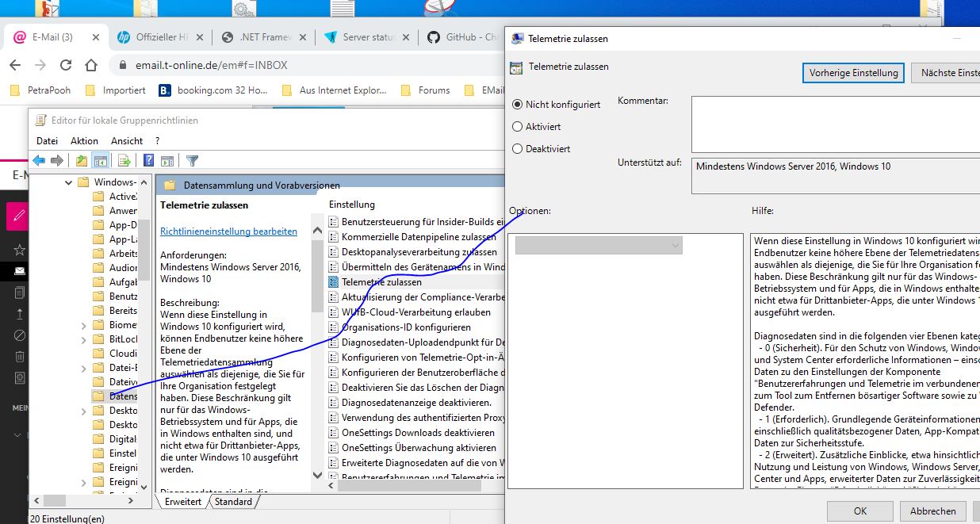Click the tree pane scroll-up arrow

[x=144, y=182]
